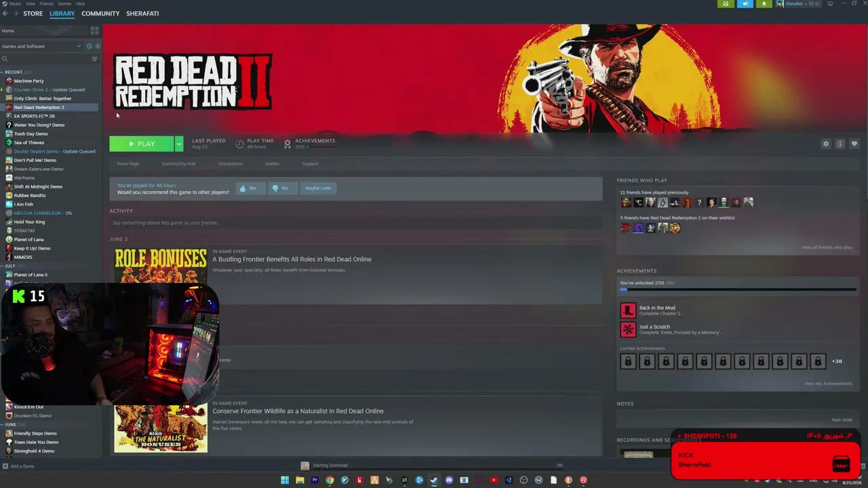Click View My Achievements link
Image resolution: width=868 pixels, height=488 pixels.
828,384
